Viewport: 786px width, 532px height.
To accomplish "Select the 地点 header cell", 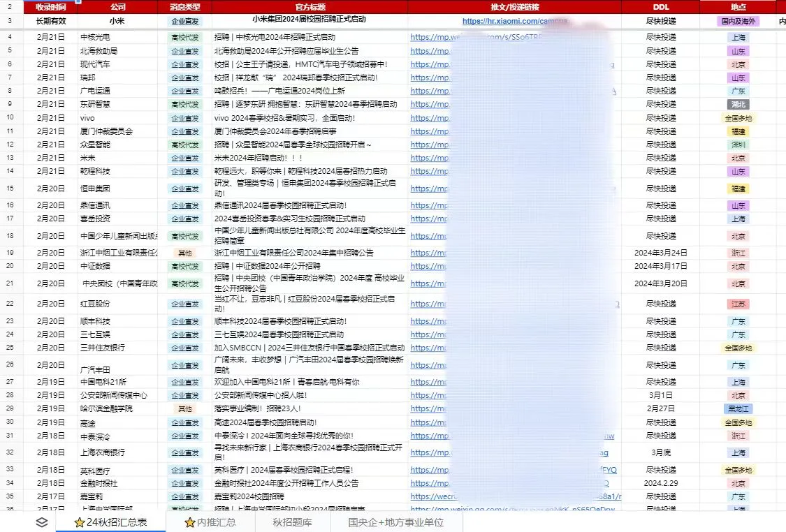I will pos(738,7).
